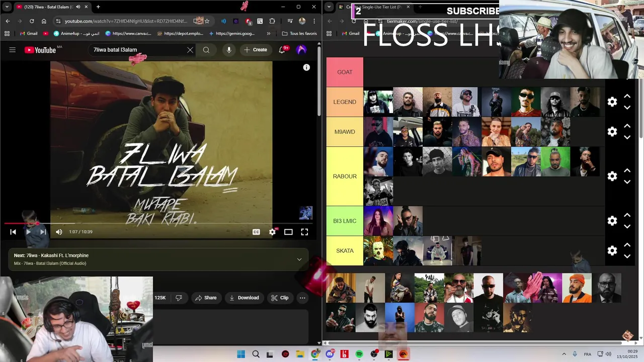Mute the video player volume
Screen dimensions: 644x362
point(59,232)
